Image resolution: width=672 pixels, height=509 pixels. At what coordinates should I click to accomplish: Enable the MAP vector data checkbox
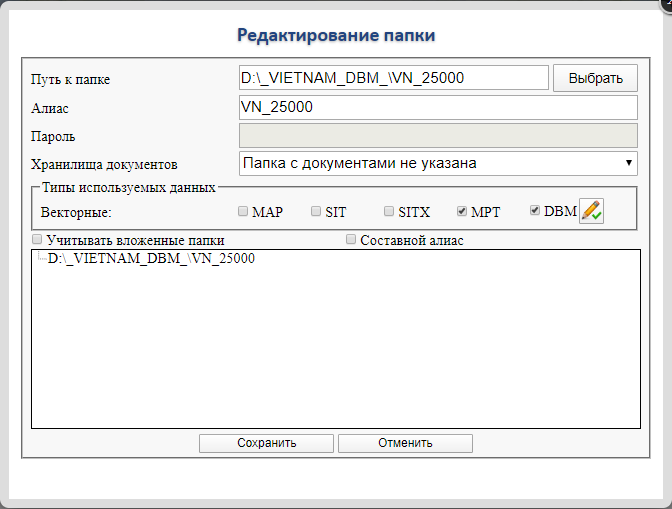click(x=243, y=211)
